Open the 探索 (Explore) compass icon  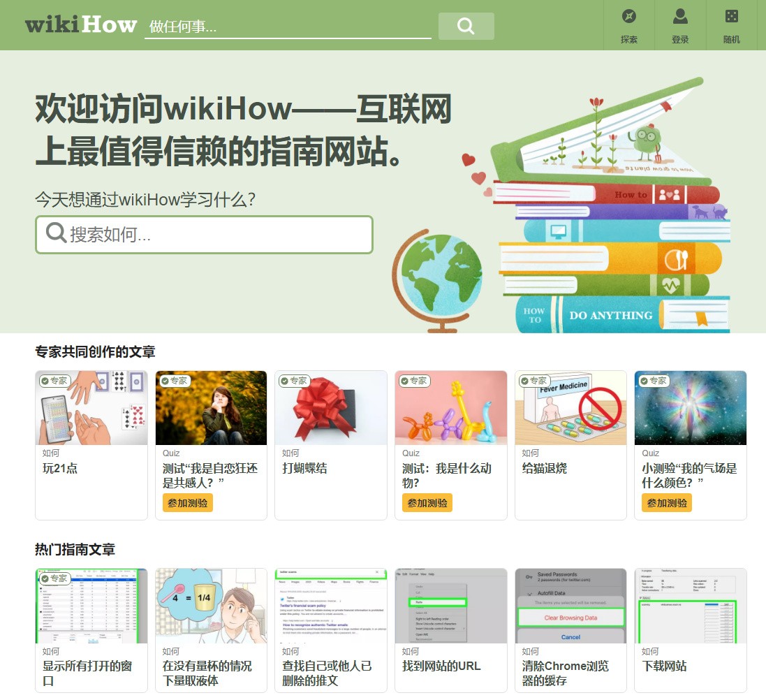628,17
